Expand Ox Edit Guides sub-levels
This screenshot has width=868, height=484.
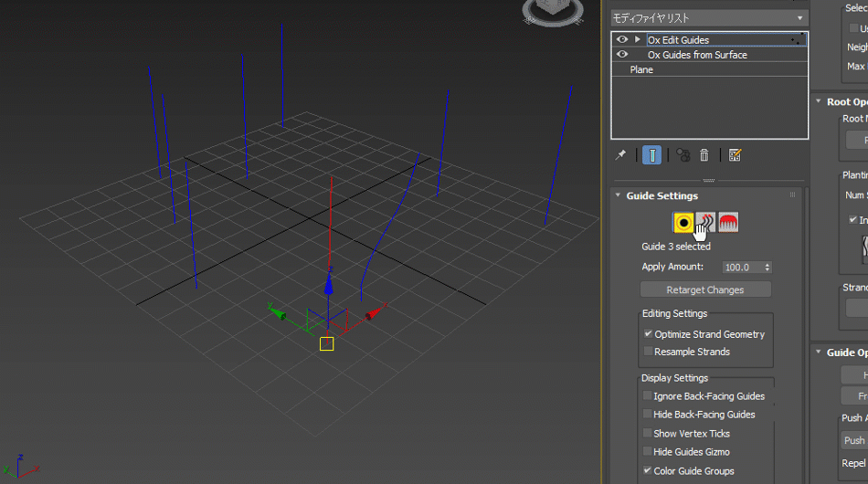pos(638,40)
